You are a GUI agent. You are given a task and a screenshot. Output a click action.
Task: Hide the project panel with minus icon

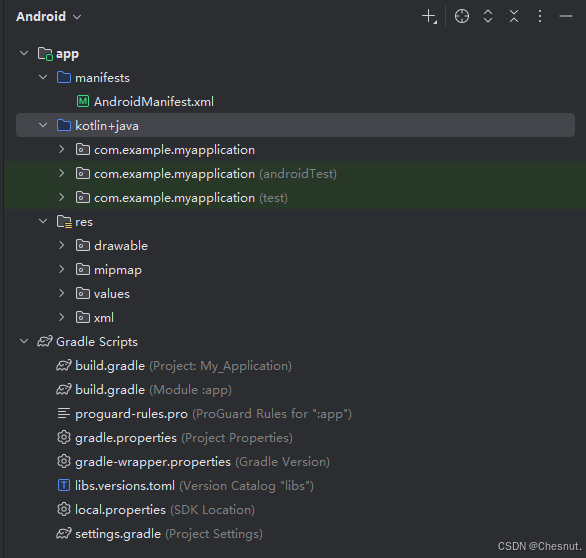tap(566, 16)
